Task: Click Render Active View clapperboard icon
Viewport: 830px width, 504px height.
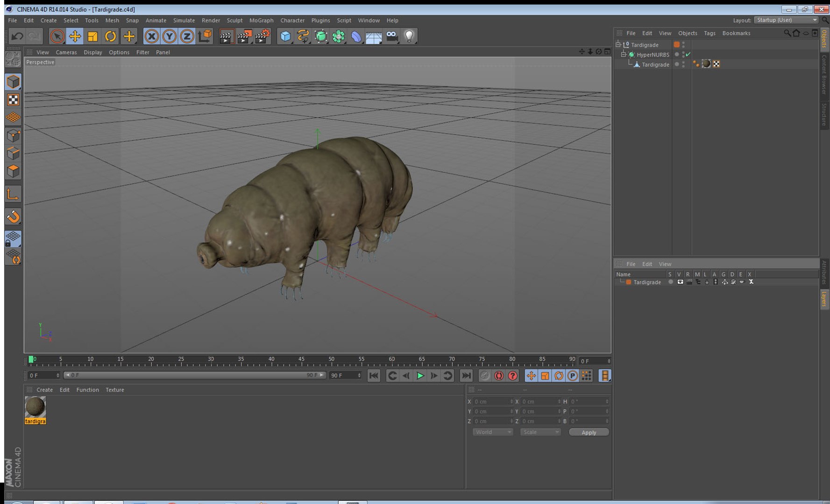Action: [226, 36]
